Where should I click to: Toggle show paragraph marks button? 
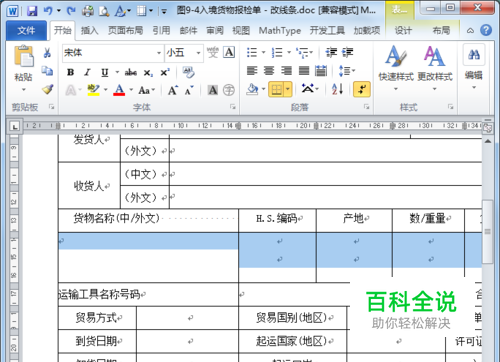point(362,89)
